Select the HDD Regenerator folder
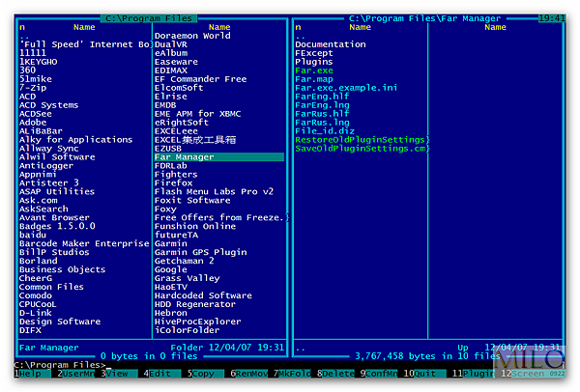The width and height of the screenshot is (580, 392). (x=195, y=304)
